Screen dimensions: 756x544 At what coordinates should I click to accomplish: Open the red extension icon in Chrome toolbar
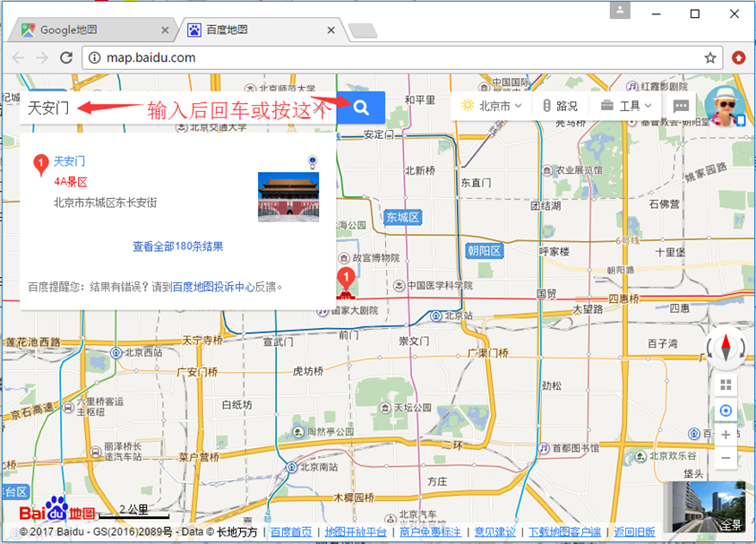738,58
